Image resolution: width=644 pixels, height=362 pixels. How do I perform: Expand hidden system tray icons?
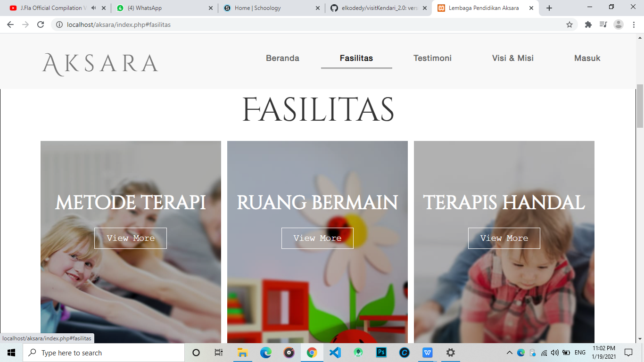coord(510,353)
